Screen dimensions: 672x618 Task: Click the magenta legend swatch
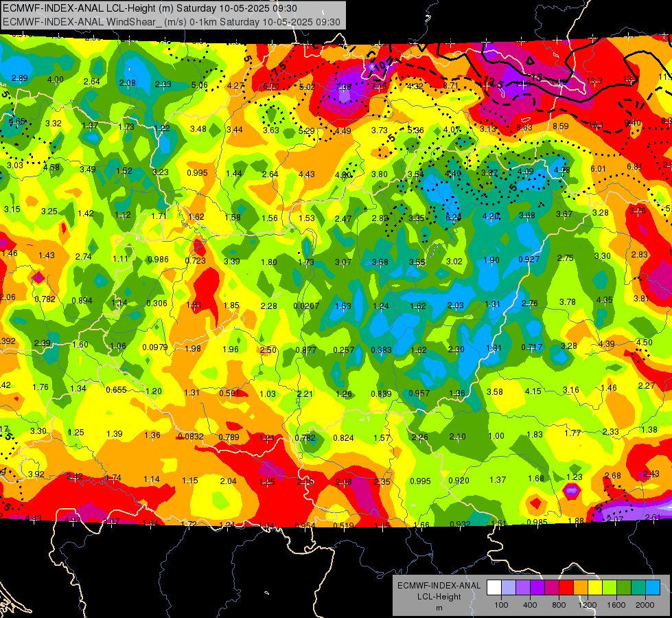pyautogui.click(x=552, y=588)
